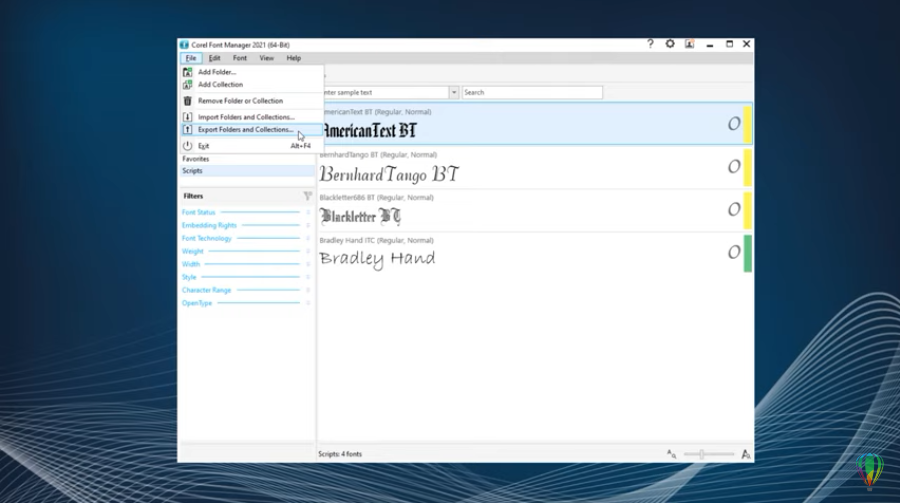Click the user account icon in title bar
Image resolution: width=900 pixels, height=503 pixels.
click(689, 44)
